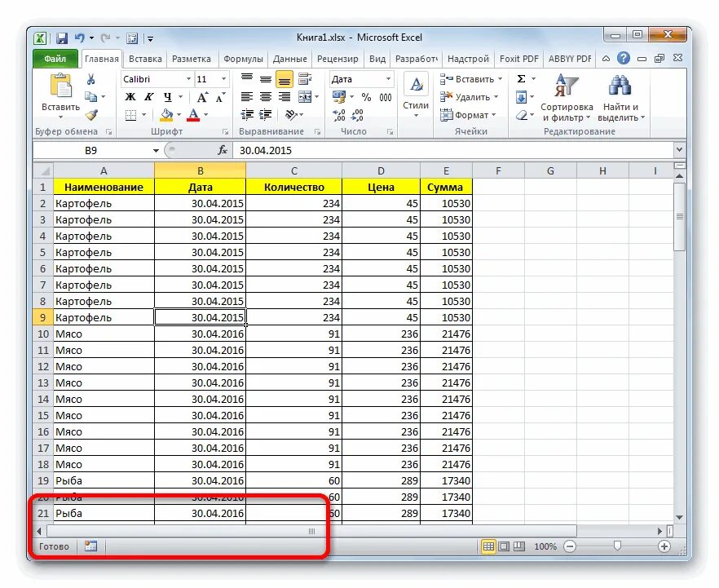Decrease font size with small A icon

coord(221,97)
